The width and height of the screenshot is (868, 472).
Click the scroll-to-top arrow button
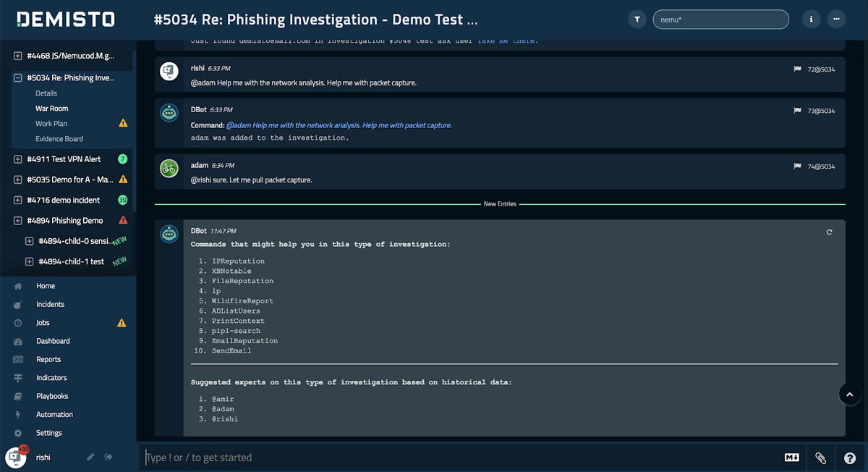[850, 395]
